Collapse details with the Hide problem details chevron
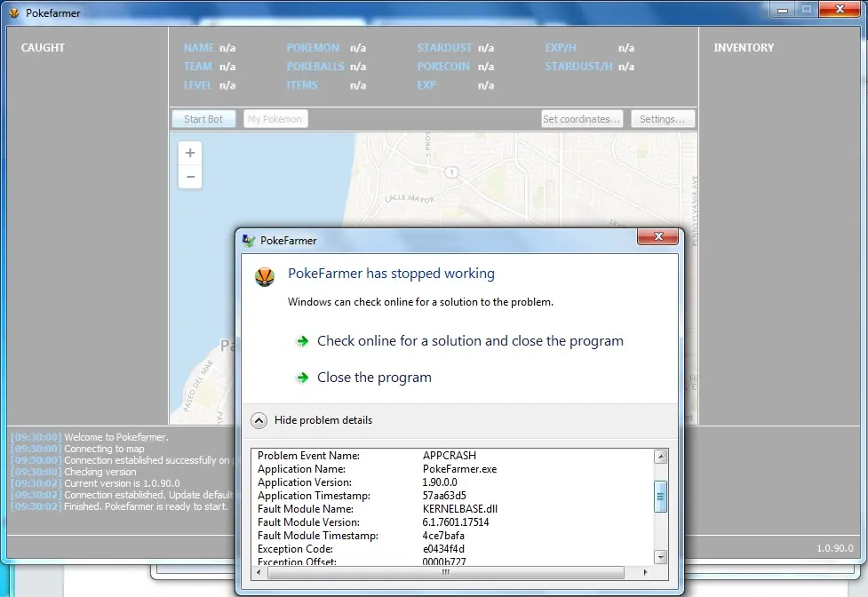868x597 pixels. (259, 420)
